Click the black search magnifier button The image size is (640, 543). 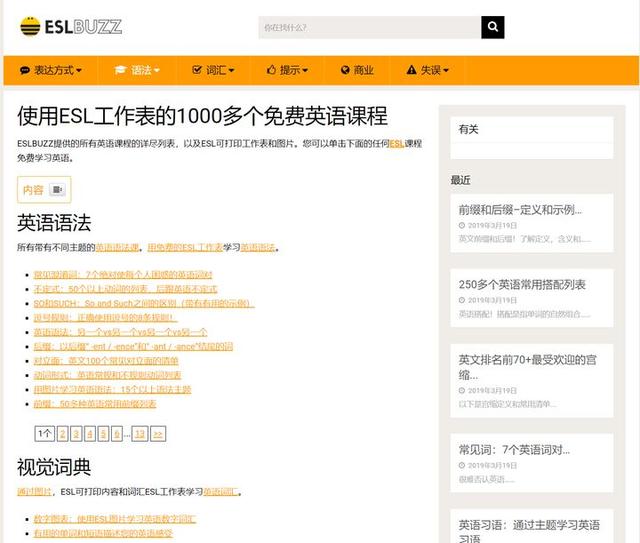tap(493, 27)
